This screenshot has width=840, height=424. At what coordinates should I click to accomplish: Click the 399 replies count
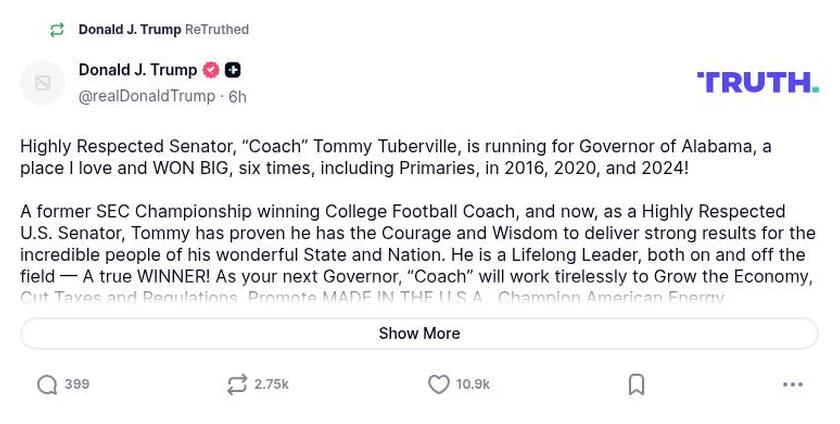(x=77, y=385)
